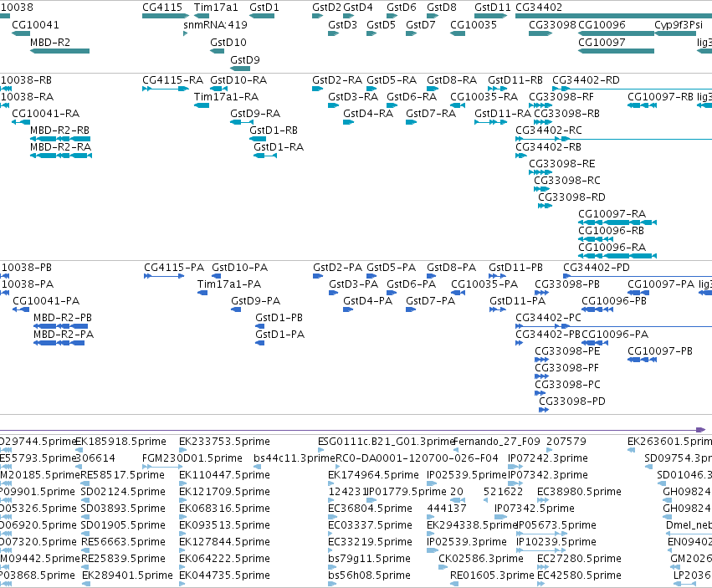Select the EK185918.5prime EST label
This screenshot has height=588, width=712.
pos(120,442)
